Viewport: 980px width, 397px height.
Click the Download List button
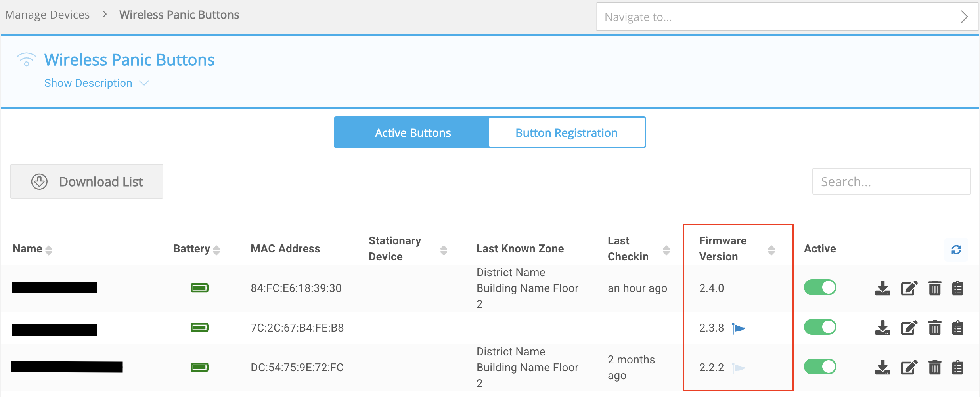(87, 181)
